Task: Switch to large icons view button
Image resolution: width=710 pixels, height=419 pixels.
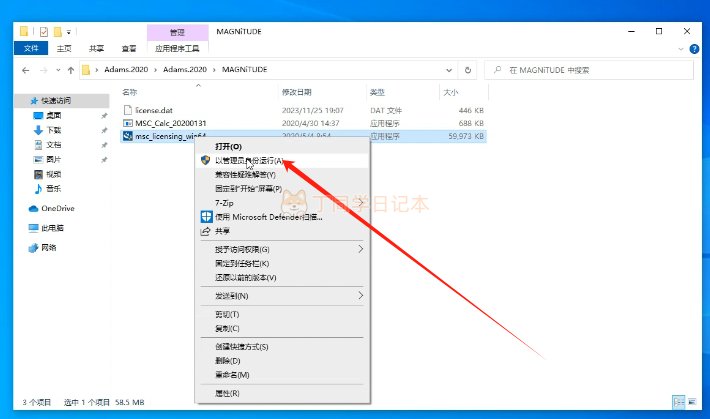Action: click(692, 402)
